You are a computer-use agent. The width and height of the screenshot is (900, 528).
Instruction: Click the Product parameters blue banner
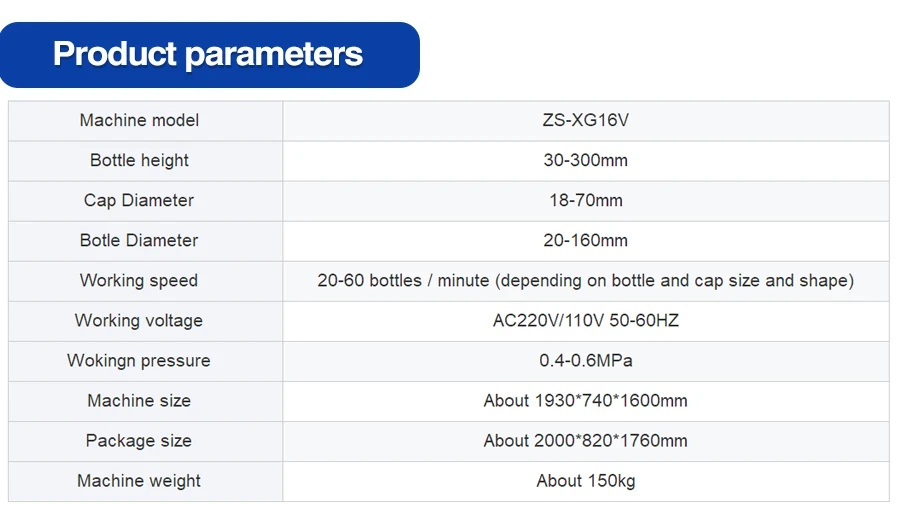click(210, 55)
